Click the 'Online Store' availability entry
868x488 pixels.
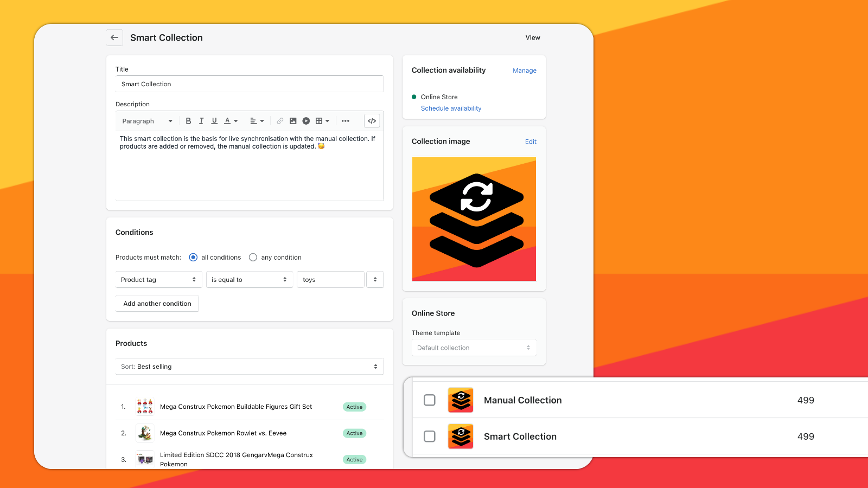439,97
